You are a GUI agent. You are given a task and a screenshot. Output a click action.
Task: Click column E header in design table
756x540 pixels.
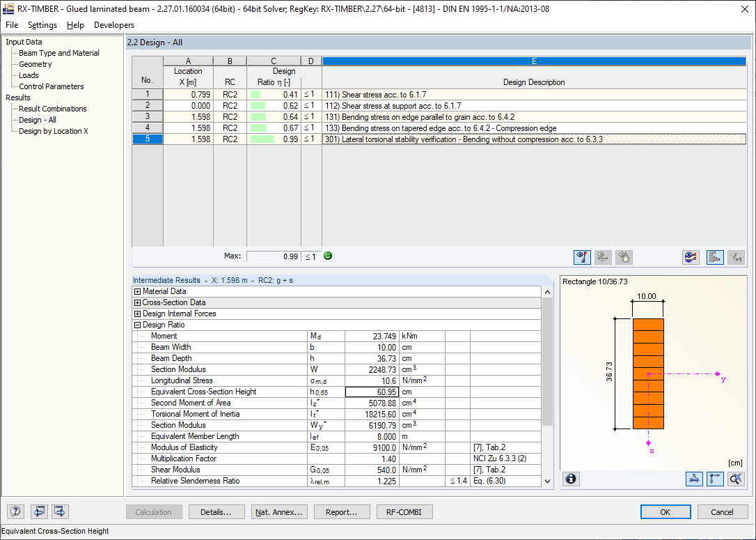[534, 61]
